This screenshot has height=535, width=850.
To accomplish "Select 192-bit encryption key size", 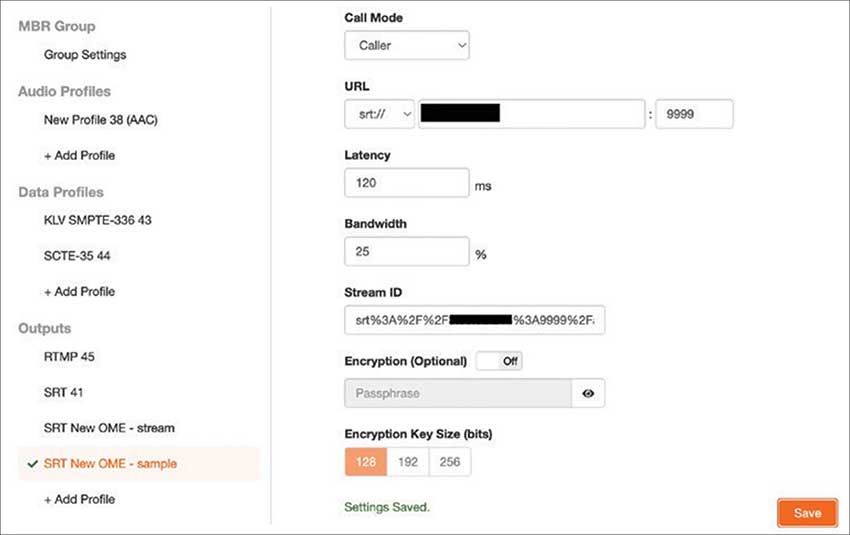I will [x=408, y=462].
